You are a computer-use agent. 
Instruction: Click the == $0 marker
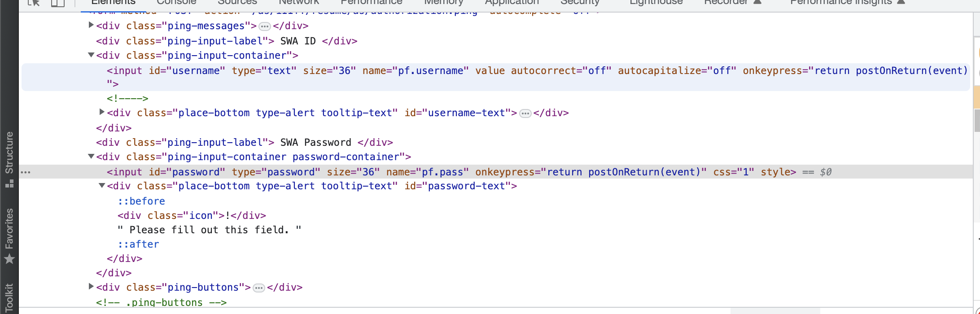pyautogui.click(x=817, y=172)
